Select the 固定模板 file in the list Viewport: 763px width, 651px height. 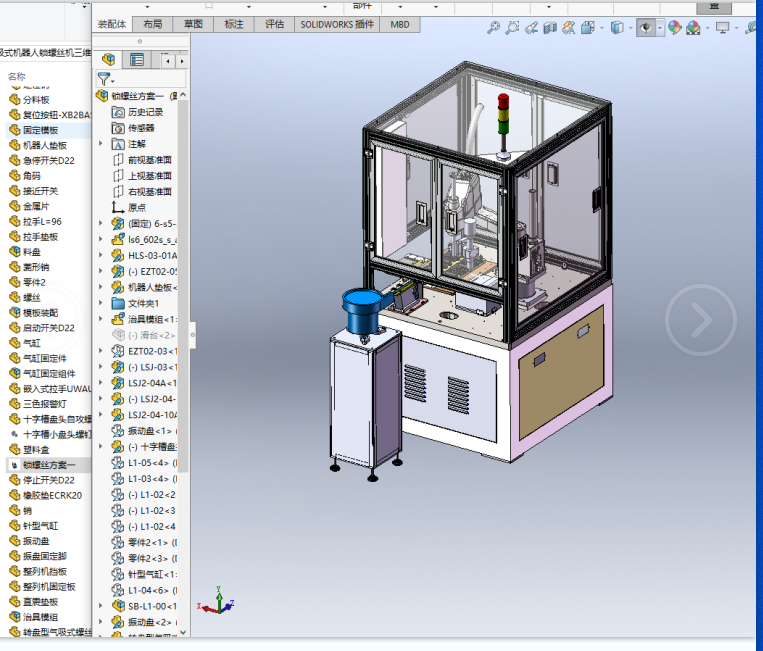coord(40,130)
